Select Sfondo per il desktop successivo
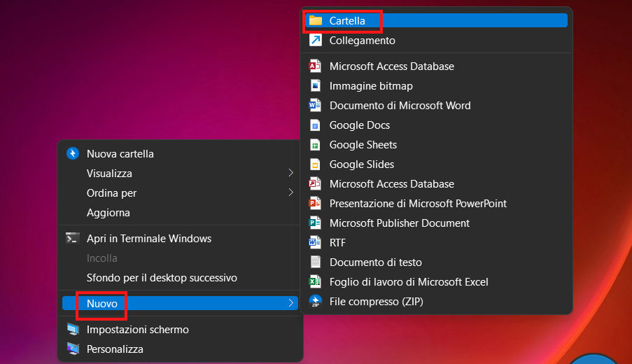This screenshot has width=632, height=364. click(162, 278)
